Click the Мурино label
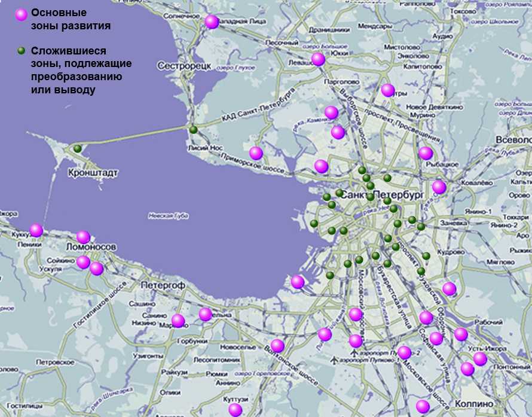 pyautogui.click(x=423, y=115)
